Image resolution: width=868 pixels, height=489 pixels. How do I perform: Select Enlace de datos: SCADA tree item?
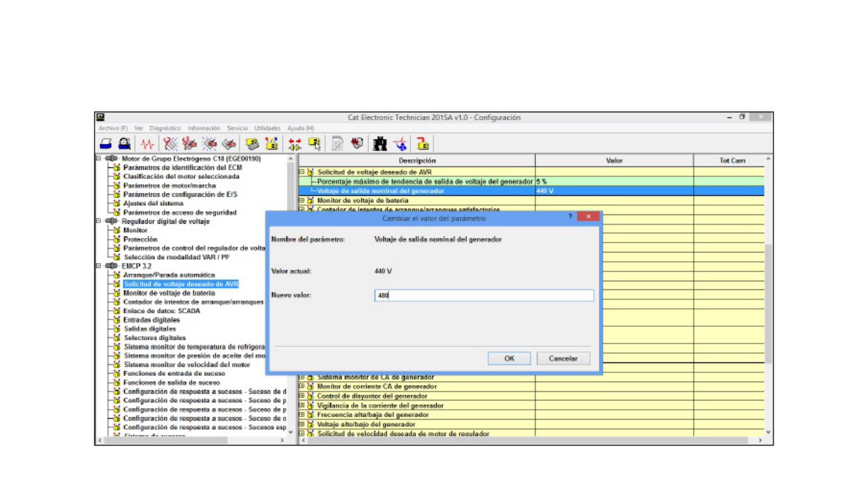(162, 311)
